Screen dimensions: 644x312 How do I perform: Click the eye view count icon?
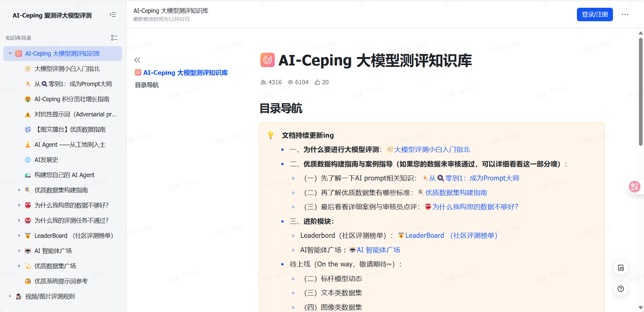click(290, 82)
